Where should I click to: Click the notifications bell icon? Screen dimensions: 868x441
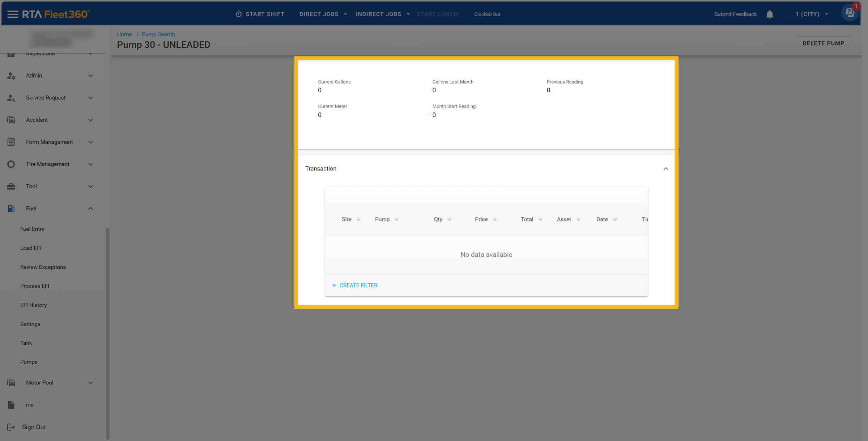point(770,14)
